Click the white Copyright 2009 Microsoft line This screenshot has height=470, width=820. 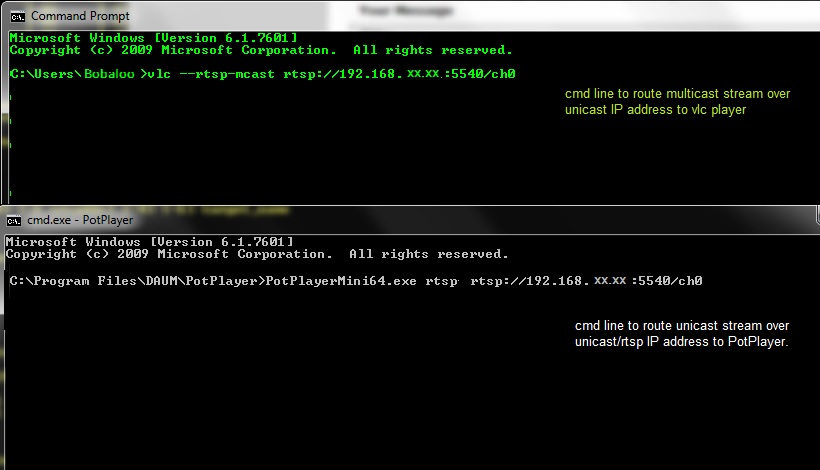[x=257, y=254]
